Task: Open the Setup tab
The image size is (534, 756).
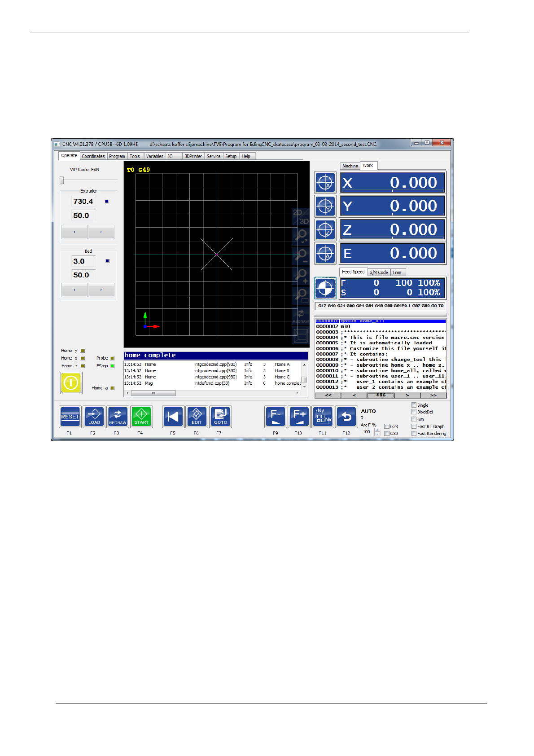Action: tap(231, 156)
